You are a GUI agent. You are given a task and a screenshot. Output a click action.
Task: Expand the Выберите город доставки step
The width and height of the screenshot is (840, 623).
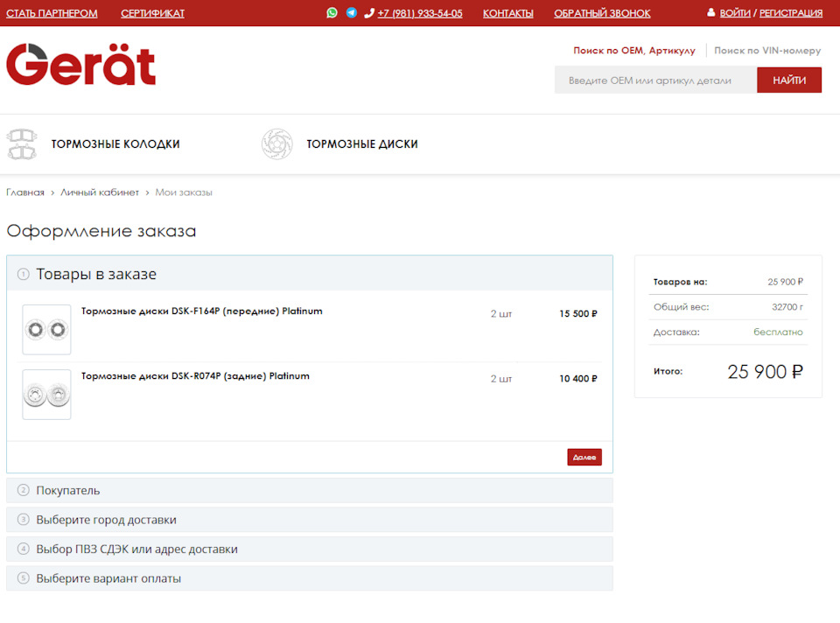point(309,520)
